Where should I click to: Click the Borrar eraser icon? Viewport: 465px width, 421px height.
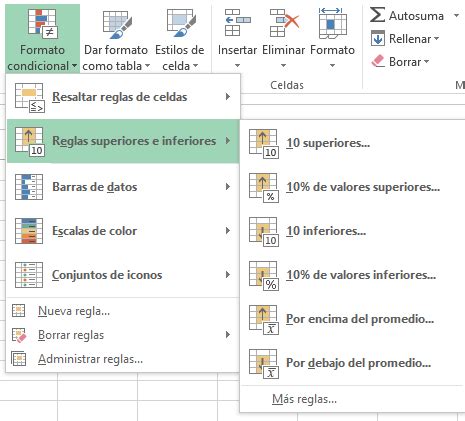tap(378, 61)
